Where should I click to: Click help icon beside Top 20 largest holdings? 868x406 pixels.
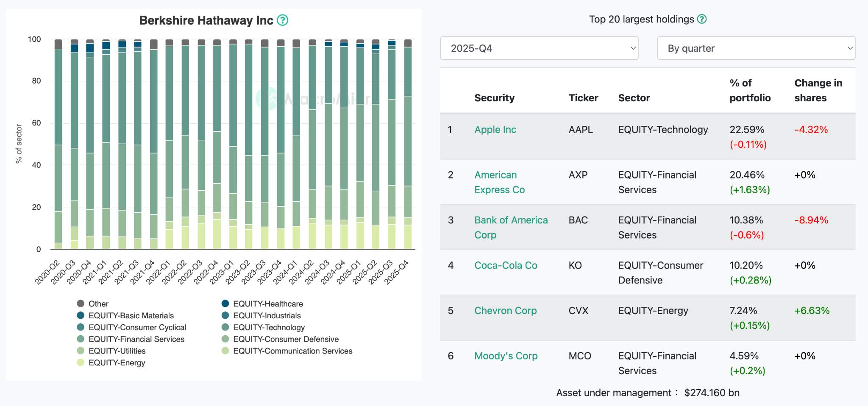click(x=702, y=19)
